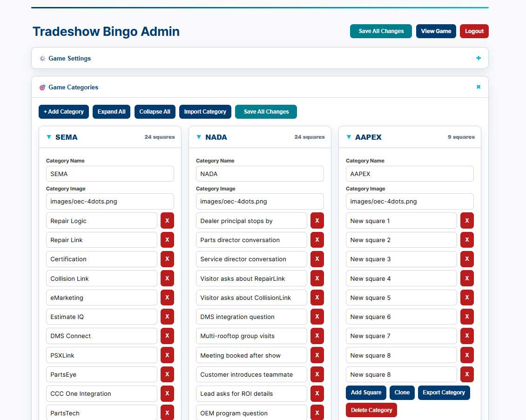Edit AAPEX Category Name field
The width and height of the screenshot is (526, 420).
(410, 174)
